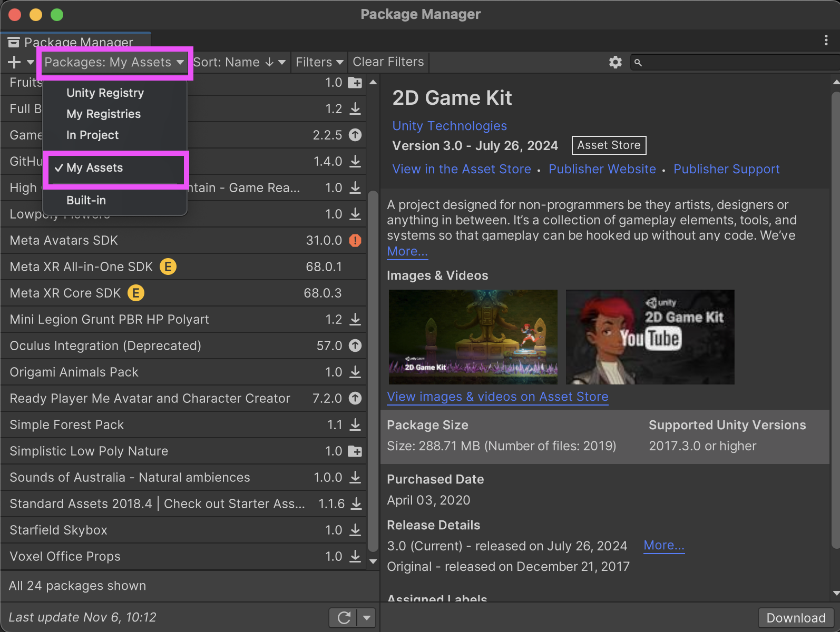Click More... link beside Release Details

pyautogui.click(x=664, y=546)
